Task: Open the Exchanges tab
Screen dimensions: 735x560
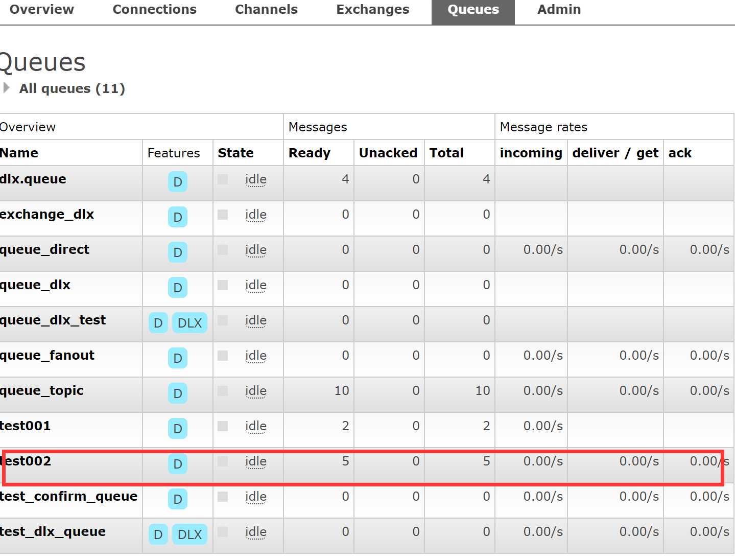Action: [x=373, y=10]
